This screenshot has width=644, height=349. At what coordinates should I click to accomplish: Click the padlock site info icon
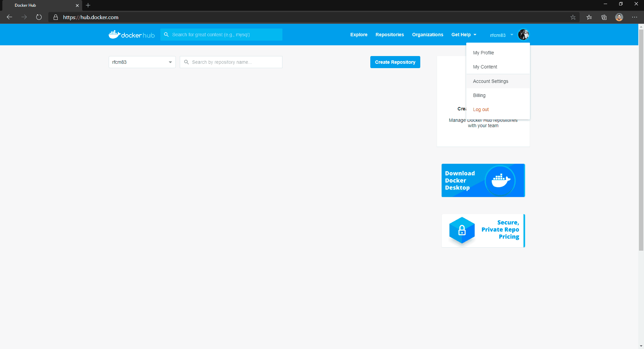coord(56,17)
